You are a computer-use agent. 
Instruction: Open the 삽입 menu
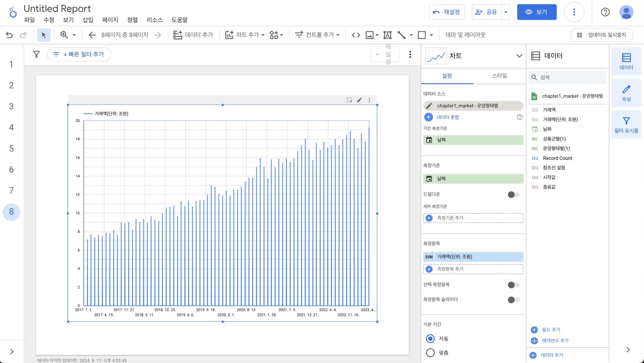(x=88, y=20)
